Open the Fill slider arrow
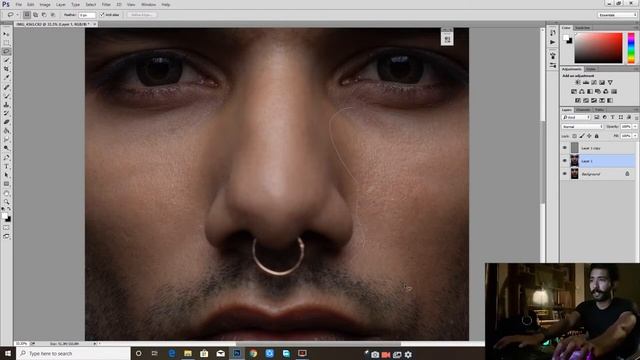This screenshot has width=640, height=360. (x=635, y=136)
